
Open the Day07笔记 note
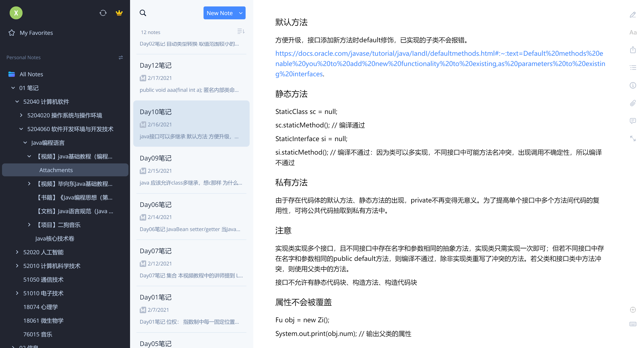pyautogui.click(x=191, y=263)
